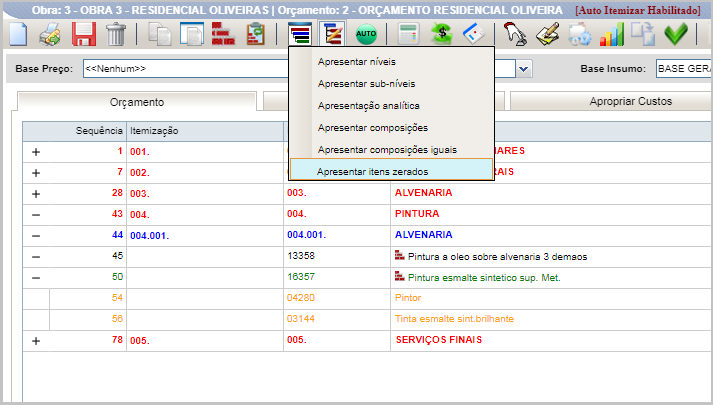Open the colored bar chart icon

[612, 35]
